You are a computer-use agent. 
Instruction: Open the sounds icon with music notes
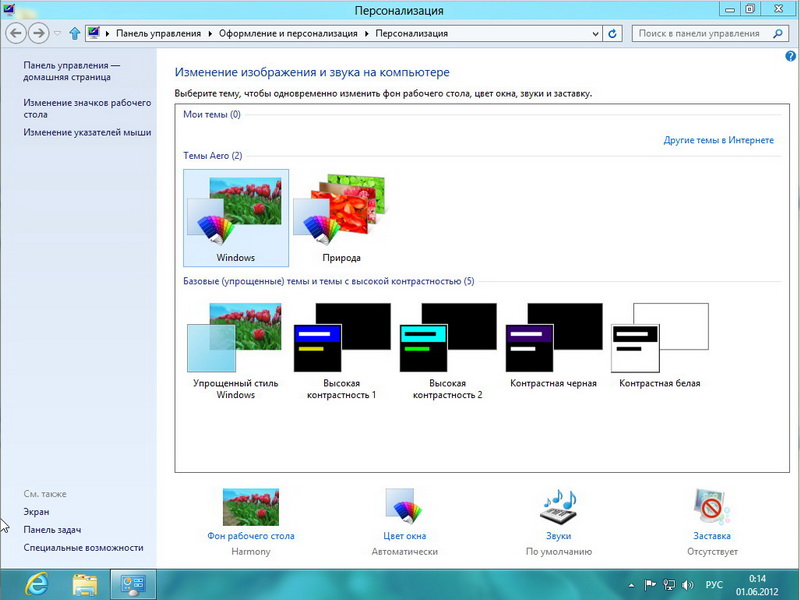(x=559, y=507)
